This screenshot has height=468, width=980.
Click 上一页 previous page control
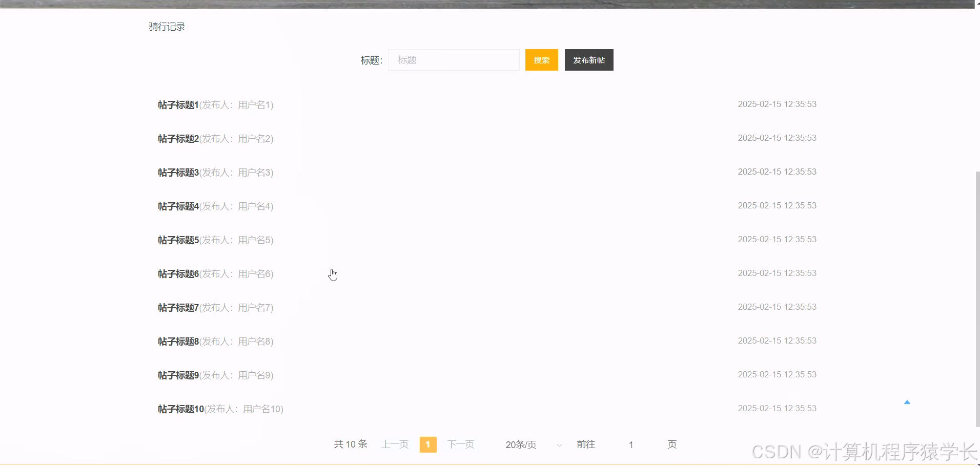click(x=394, y=444)
